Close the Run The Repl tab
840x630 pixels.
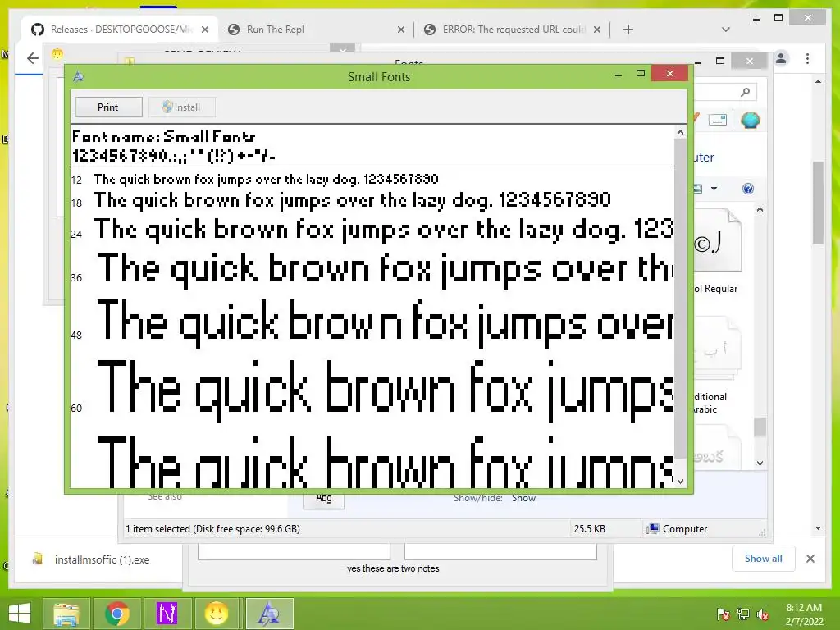click(400, 30)
